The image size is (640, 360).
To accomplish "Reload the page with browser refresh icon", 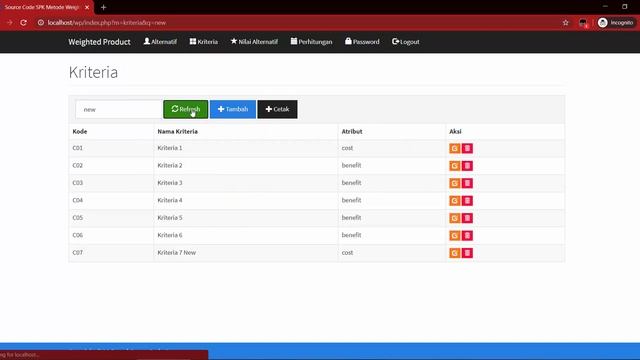I will point(24,23).
